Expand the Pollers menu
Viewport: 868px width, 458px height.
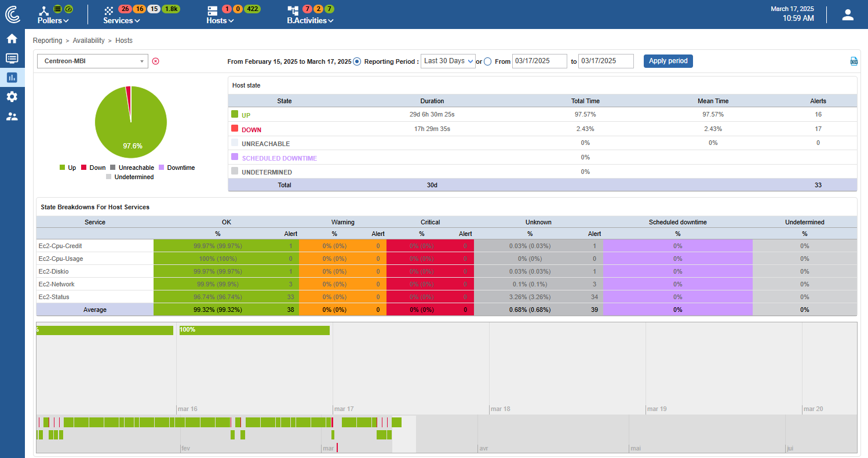click(x=53, y=20)
